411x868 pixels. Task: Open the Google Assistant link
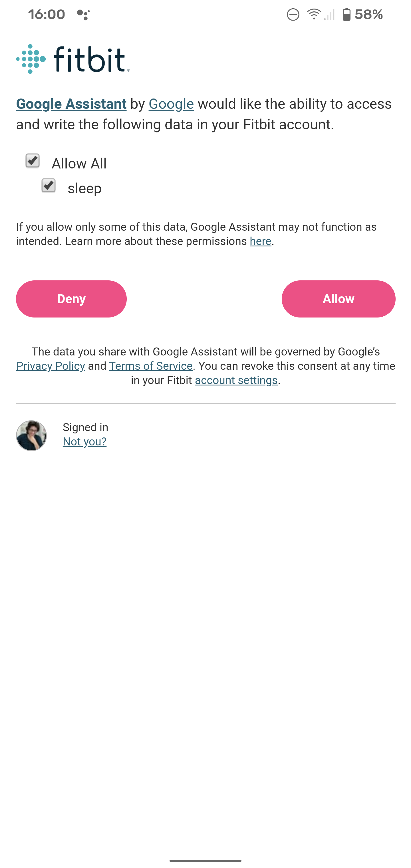(71, 104)
